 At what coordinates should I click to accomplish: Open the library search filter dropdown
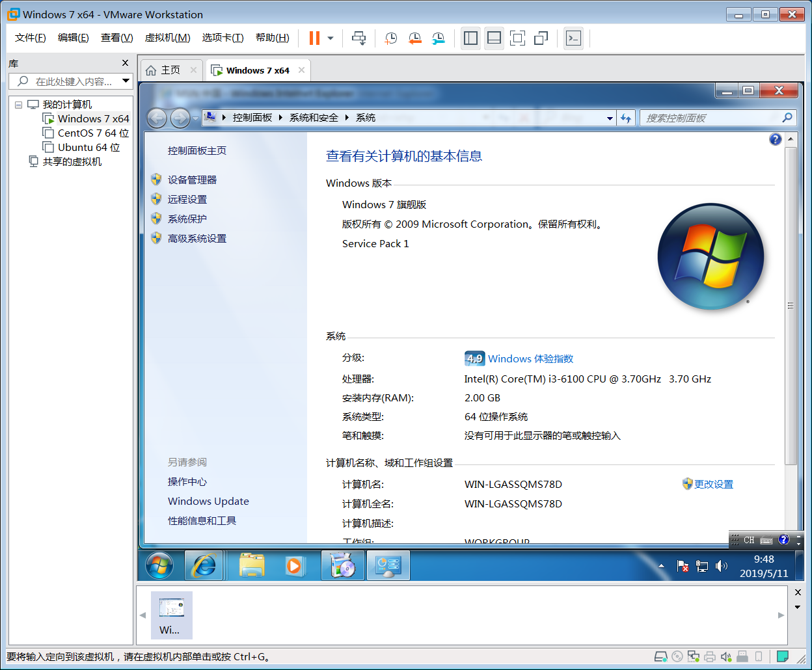[x=126, y=81]
